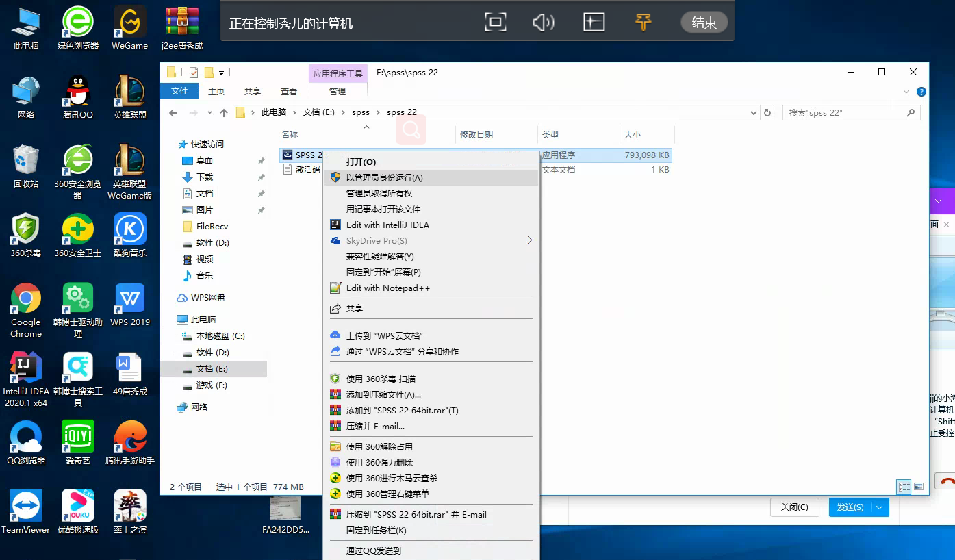
Task: Open the 韩博士驱动助理 desktop icon
Action: pyautogui.click(x=77, y=310)
